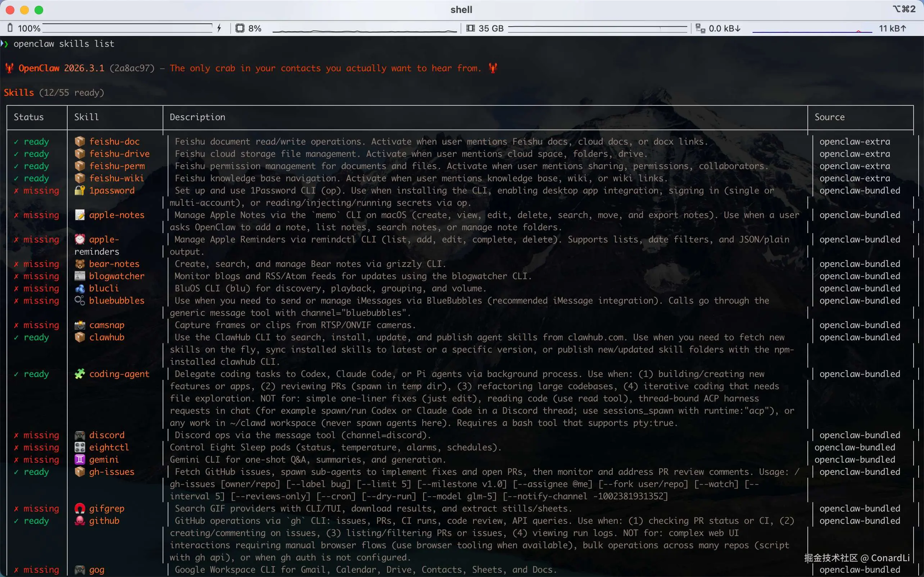Screen dimensions: 924x577
Task: Click the lock icon next to 1password
Action: (x=80, y=190)
